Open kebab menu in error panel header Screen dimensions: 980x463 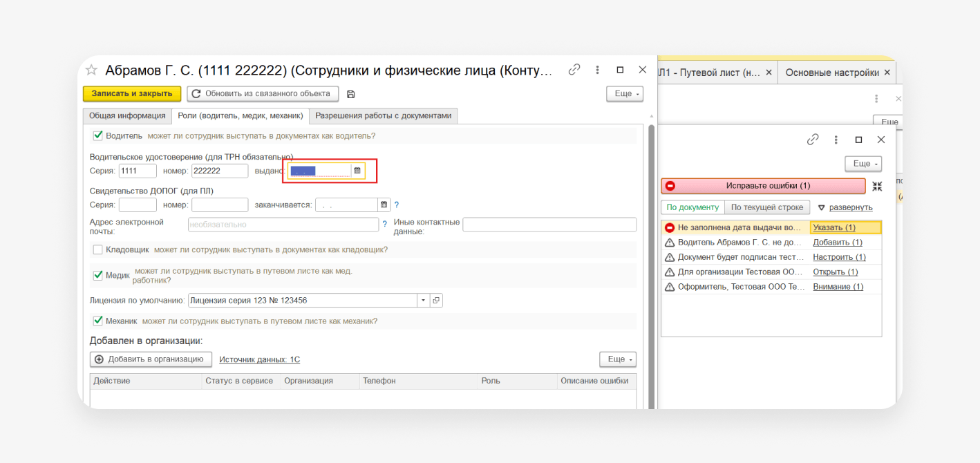click(x=836, y=140)
